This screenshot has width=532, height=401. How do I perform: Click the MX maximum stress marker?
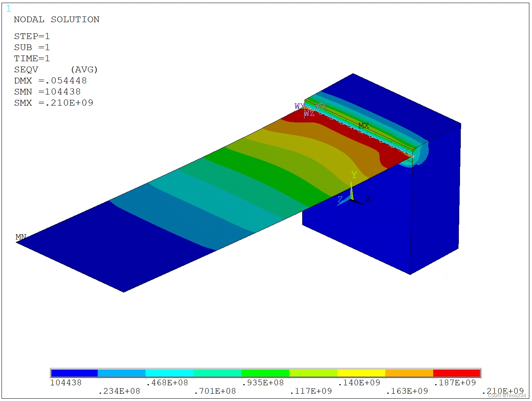click(363, 126)
